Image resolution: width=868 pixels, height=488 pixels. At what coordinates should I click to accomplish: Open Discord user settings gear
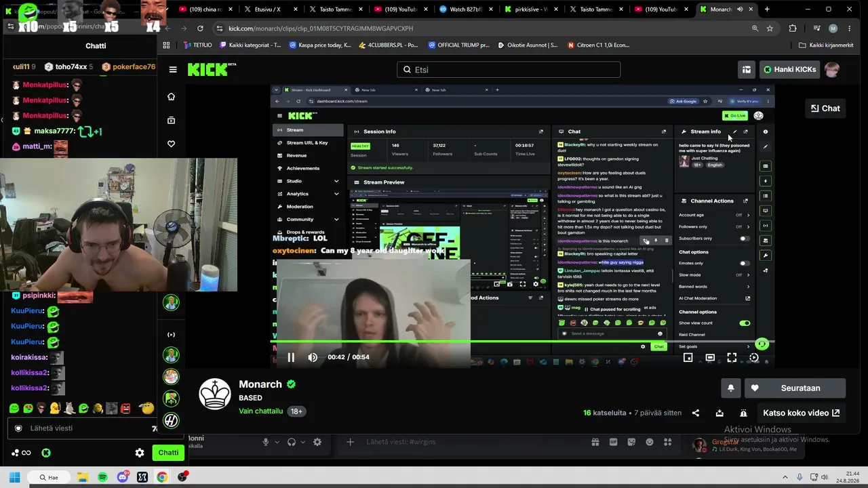point(317,443)
